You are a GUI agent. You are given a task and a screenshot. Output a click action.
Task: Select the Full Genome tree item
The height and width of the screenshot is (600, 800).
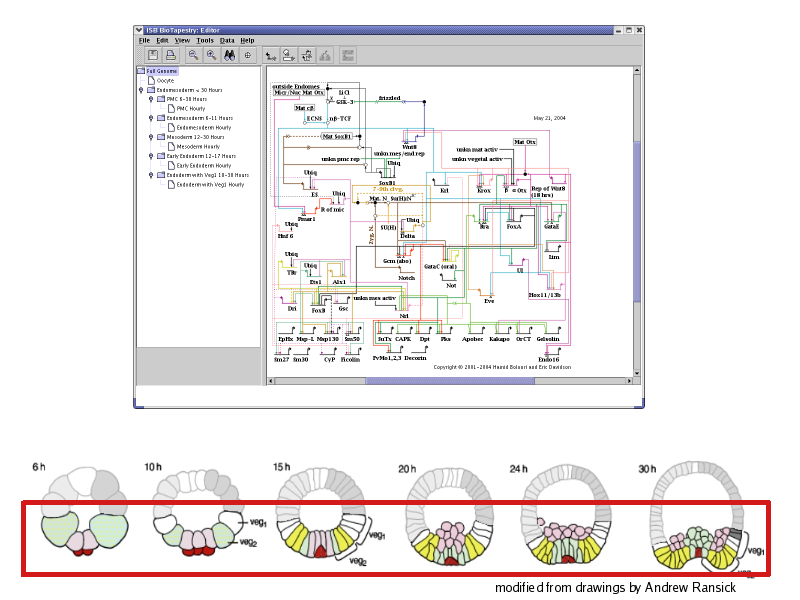162,71
